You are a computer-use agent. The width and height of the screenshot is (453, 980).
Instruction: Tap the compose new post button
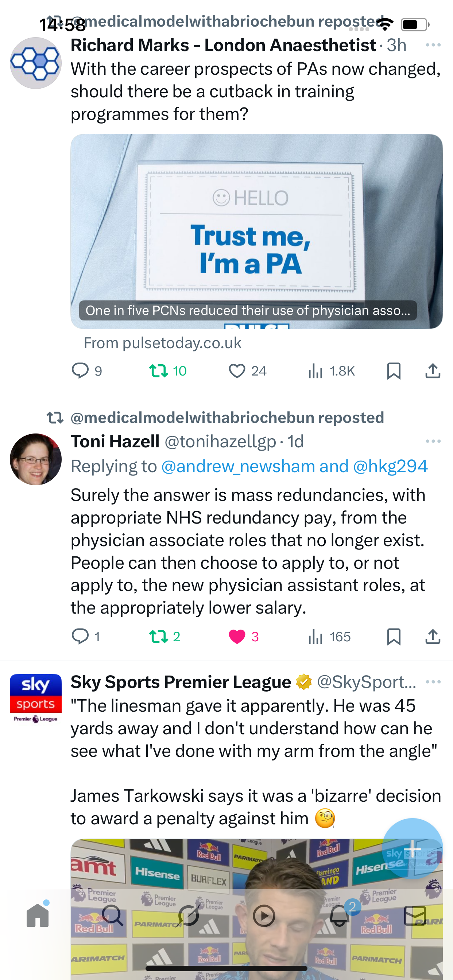pyautogui.click(x=412, y=848)
